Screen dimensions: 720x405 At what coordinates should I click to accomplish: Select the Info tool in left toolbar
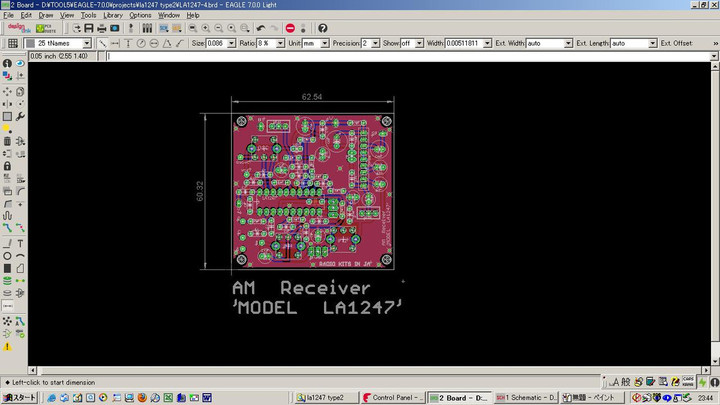pyautogui.click(x=7, y=63)
